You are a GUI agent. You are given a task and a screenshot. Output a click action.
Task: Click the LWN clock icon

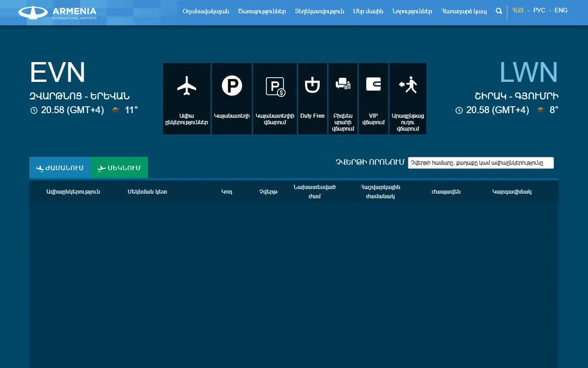[x=459, y=110]
